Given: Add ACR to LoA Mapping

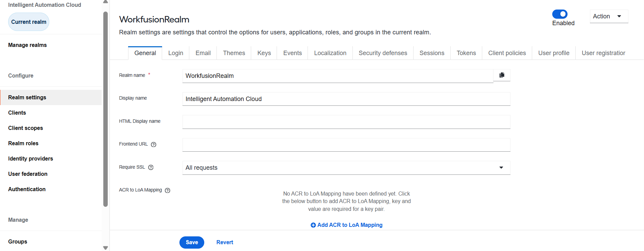Looking at the screenshot, I should 346,225.
